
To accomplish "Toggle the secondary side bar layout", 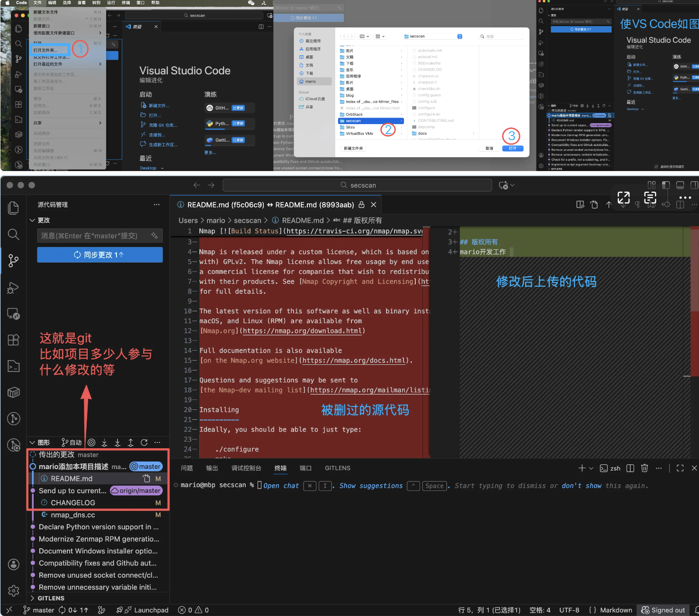I will tap(694, 185).
